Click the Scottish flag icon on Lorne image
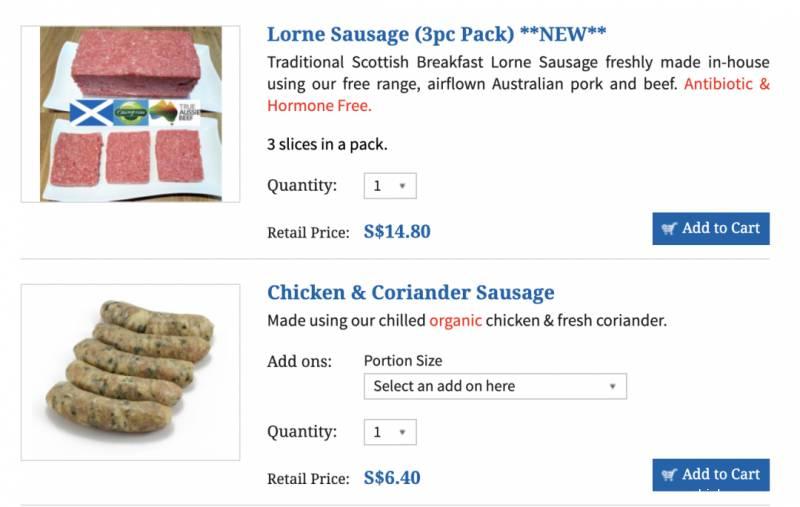Image resolution: width=800 pixels, height=507 pixels. pyautogui.click(x=90, y=113)
